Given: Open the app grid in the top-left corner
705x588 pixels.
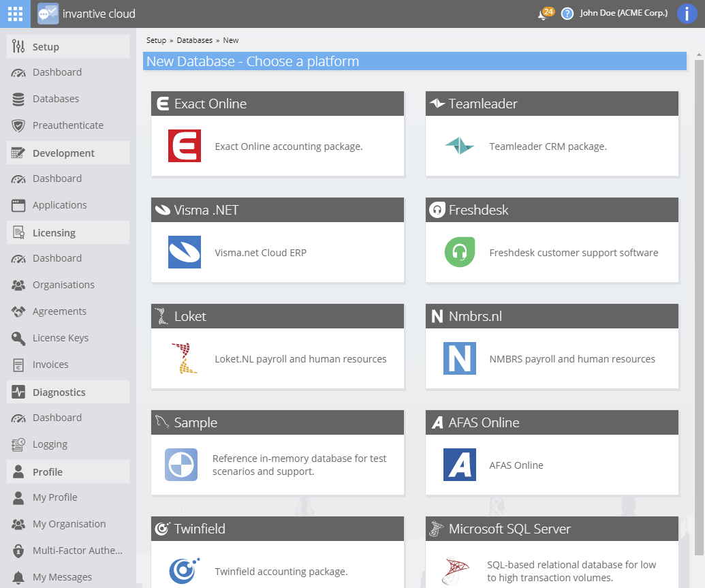Looking at the screenshot, I should pos(14,14).
